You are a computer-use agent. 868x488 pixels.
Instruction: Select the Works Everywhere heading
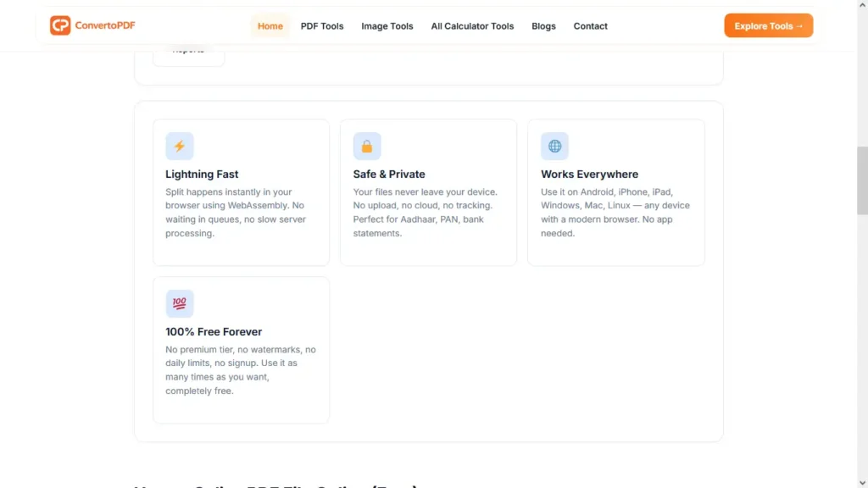tap(590, 175)
